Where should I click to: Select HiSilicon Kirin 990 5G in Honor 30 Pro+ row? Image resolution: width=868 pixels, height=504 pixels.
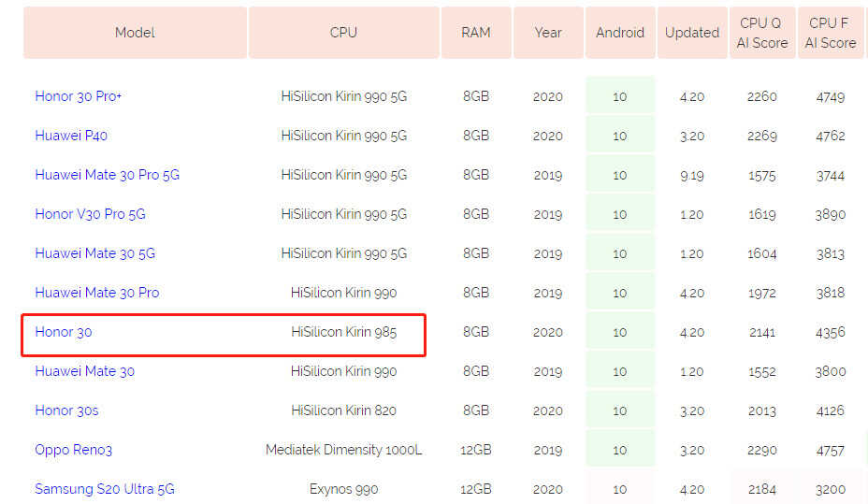(344, 96)
